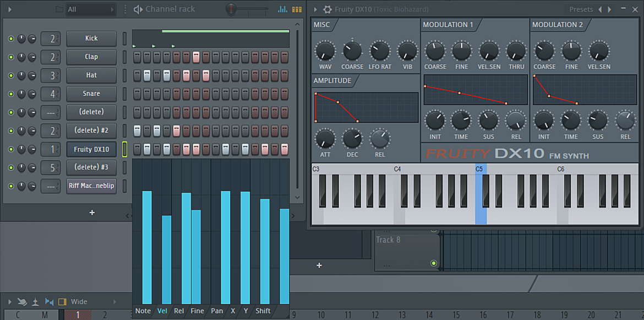The image size is (644, 320).
Task: Expand the Channel rack menu arrow
Action: (10, 9)
